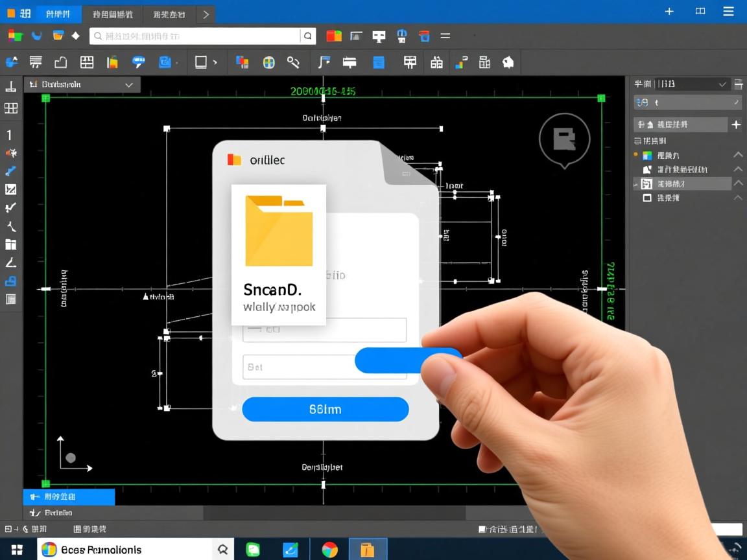This screenshot has height=560, width=747.
Task: Click the blue document icon in toolbar
Action: pos(379,62)
